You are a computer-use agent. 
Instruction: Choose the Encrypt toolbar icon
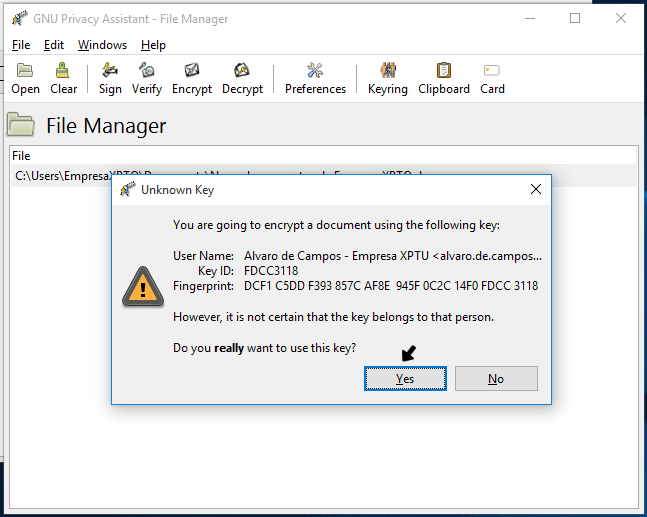(192, 78)
